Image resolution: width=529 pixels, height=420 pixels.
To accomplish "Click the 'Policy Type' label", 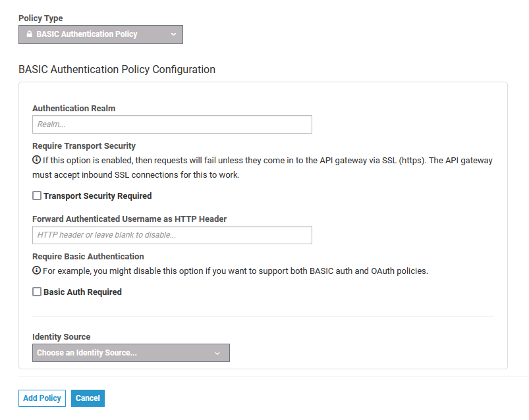I will (x=41, y=18).
